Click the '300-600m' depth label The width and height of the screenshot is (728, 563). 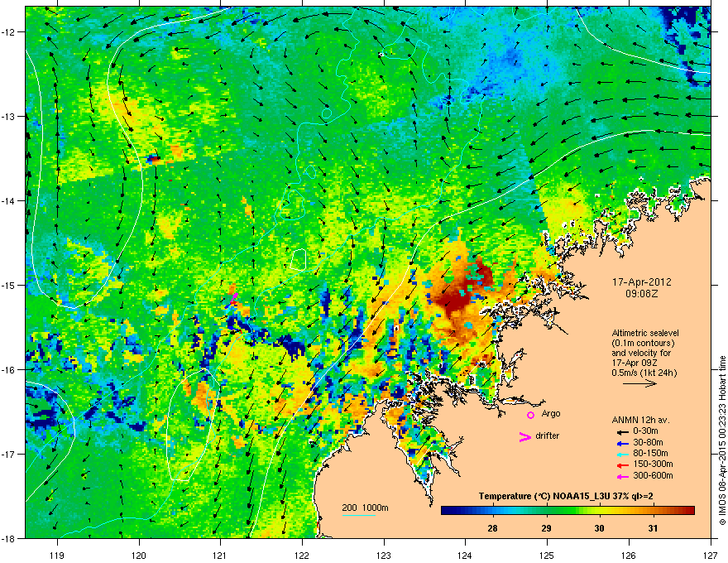point(653,476)
